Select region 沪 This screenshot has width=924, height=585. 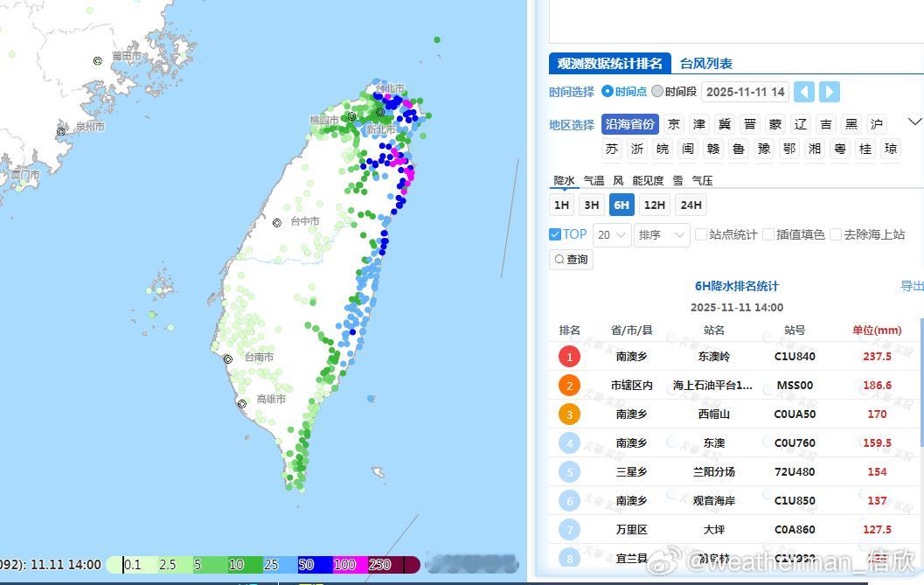(x=877, y=124)
